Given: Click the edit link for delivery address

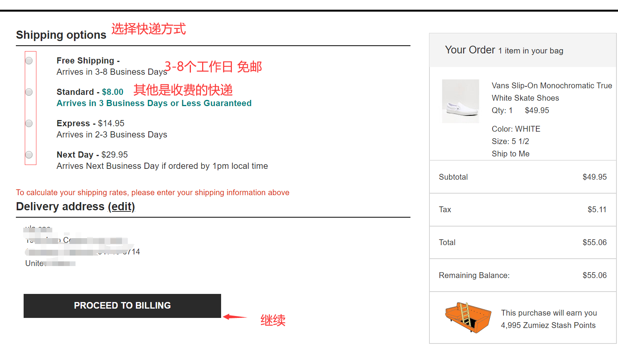Looking at the screenshot, I should pyautogui.click(x=121, y=207).
